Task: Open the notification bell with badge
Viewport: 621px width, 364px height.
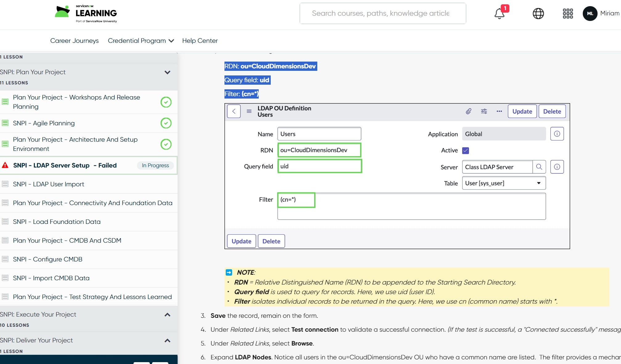Action: tap(499, 14)
